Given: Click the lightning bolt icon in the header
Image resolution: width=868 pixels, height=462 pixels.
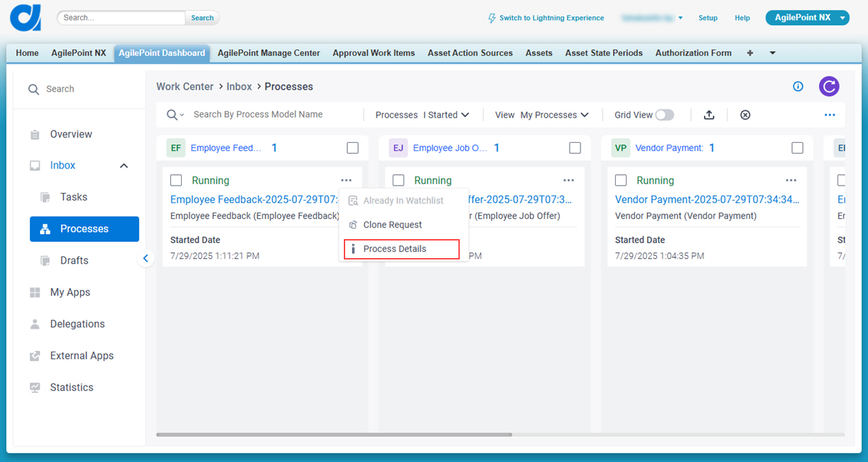Looking at the screenshot, I should coord(492,18).
